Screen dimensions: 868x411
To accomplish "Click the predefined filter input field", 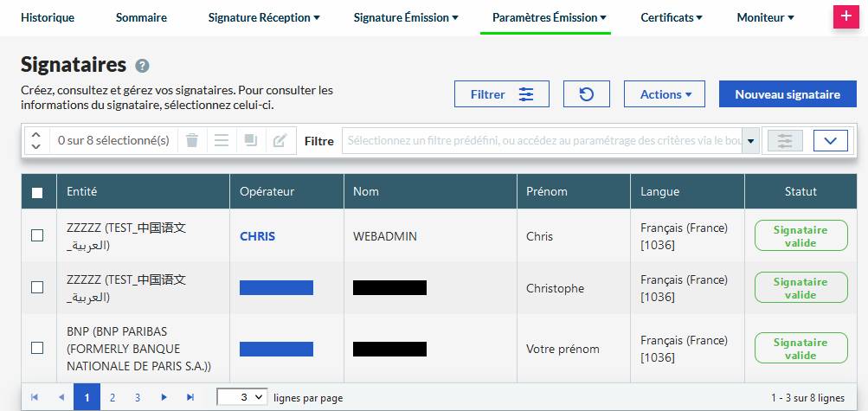I will tap(543, 140).
